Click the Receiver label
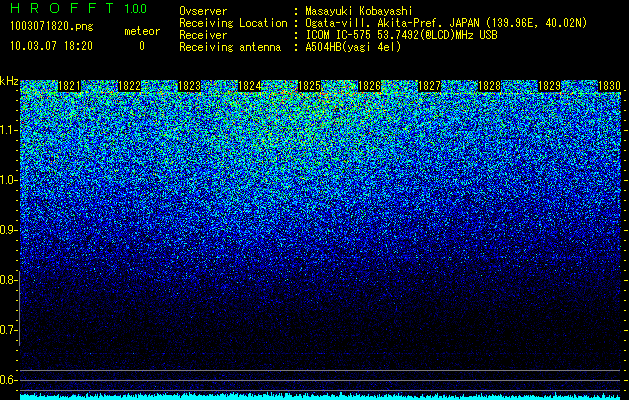The image size is (629, 400). click(203, 35)
